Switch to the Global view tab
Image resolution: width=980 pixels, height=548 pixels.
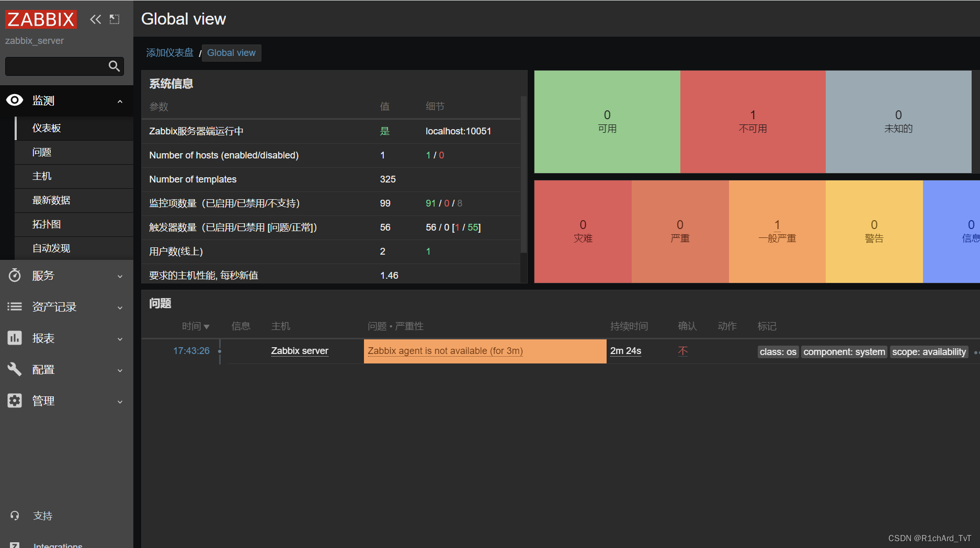pos(231,53)
